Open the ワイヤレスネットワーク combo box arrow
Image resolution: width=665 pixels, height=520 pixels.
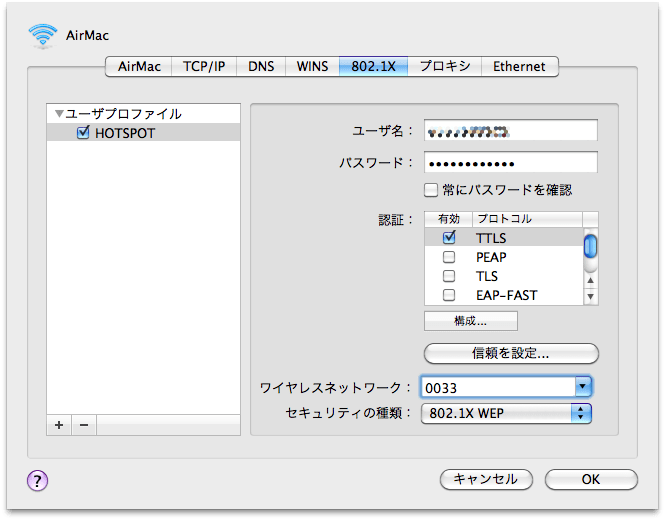tap(583, 386)
